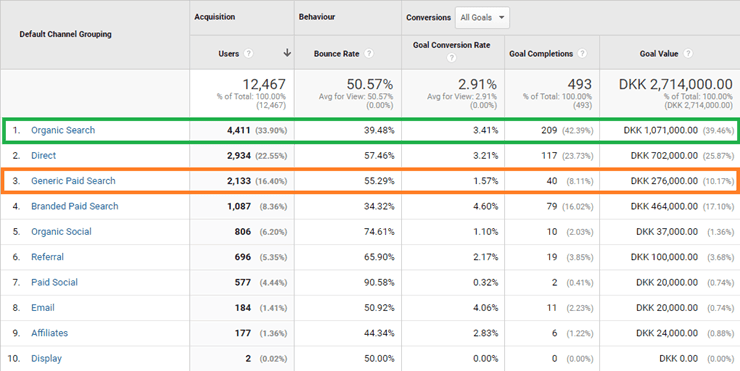Image resolution: width=740 pixels, height=371 pixels.
Task: Click Branded Paid Search conversion 4.60%
Action: point(486,206)
